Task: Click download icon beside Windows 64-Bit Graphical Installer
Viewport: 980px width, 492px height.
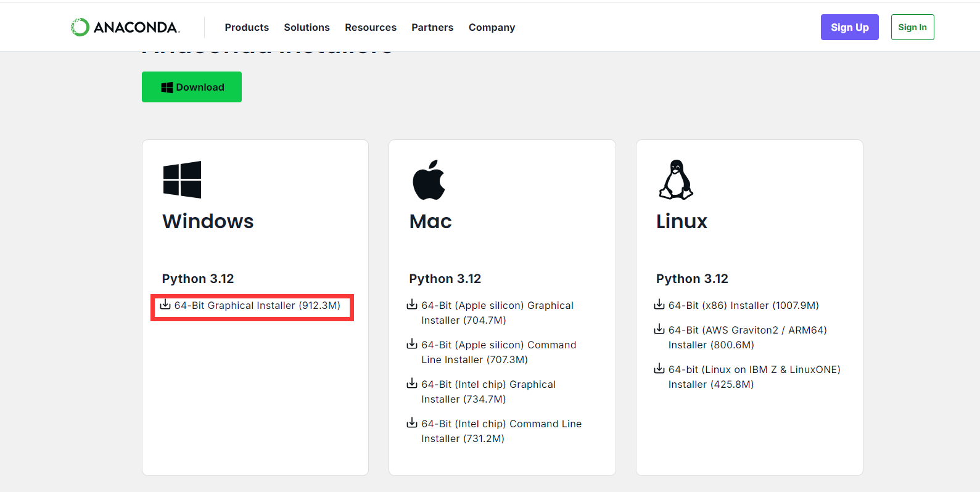Action: (x=165, y=305)
